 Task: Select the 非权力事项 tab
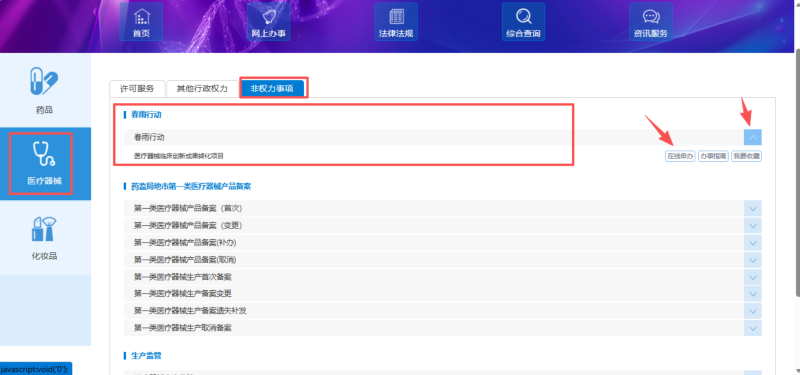point(272,88)
